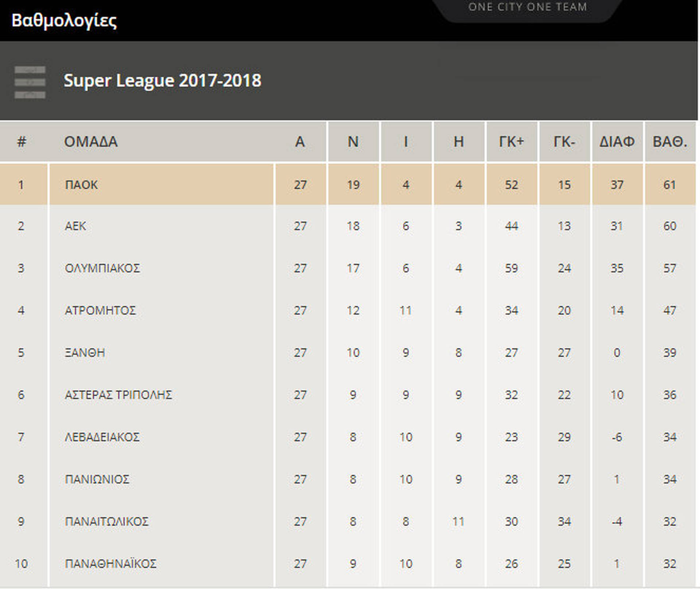The width and height of the screenshot is (700, 589).
Task: Click the Βαθμολογίες heading
Action: (x=64, y=20)
